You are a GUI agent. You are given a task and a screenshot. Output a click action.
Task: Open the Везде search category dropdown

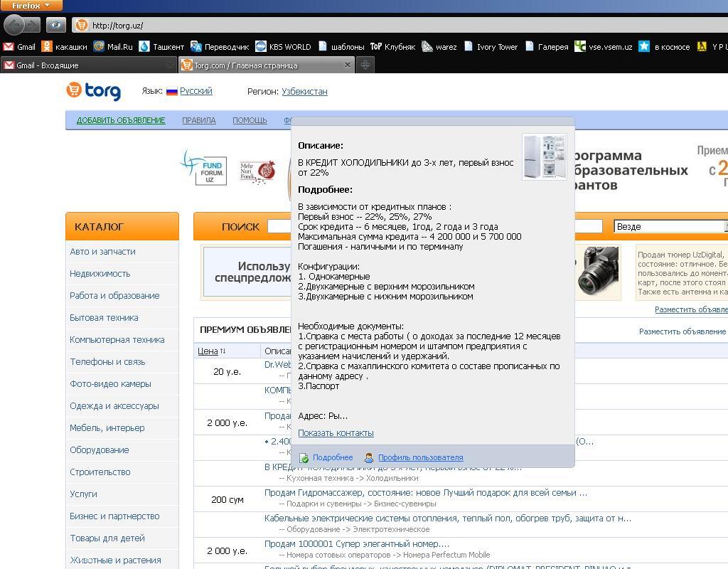click(x=670, y=226)
